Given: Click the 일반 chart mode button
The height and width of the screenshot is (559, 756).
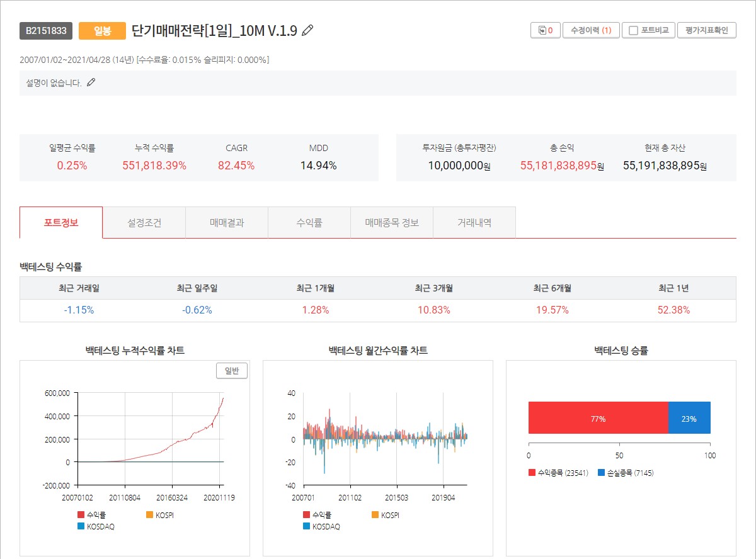Looking at the screenshot, I should click(x=232, y=371).
